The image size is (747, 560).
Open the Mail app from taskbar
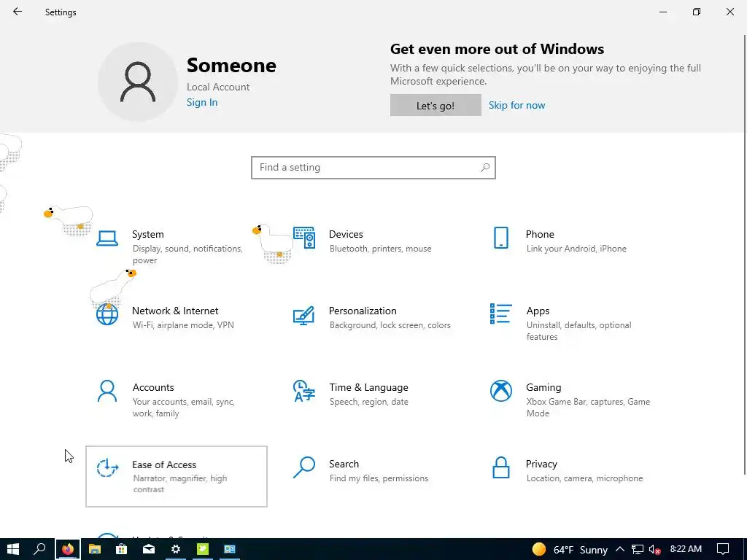149,549
